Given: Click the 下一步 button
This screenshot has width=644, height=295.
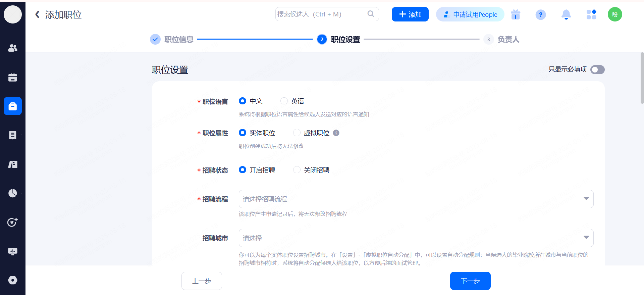Looking at the screenshot, I should coord(470,281).
